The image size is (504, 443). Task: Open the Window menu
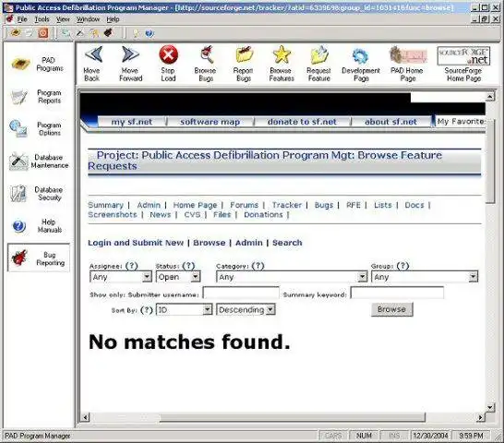pos(88,19)
